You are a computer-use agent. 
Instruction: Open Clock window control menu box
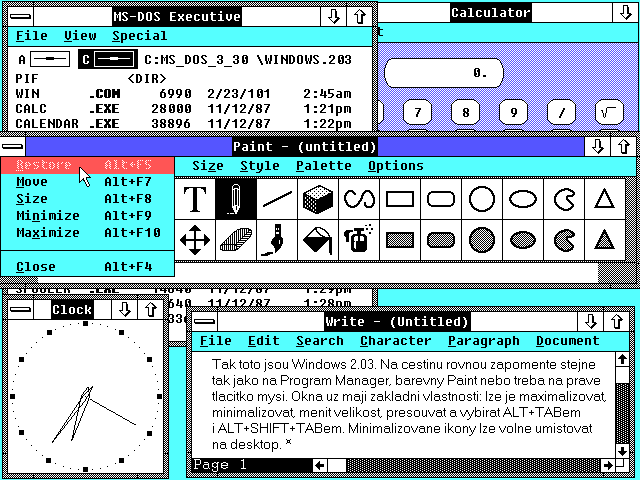tap(20, 310)
